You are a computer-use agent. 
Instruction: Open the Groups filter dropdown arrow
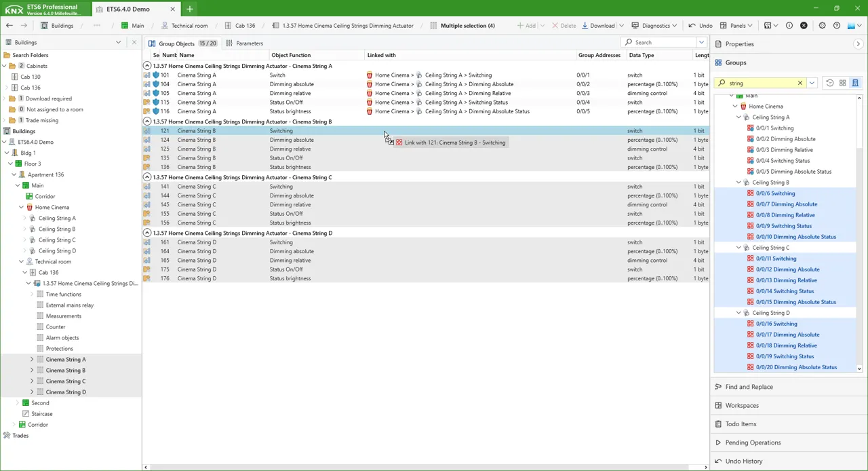(812, 83)
